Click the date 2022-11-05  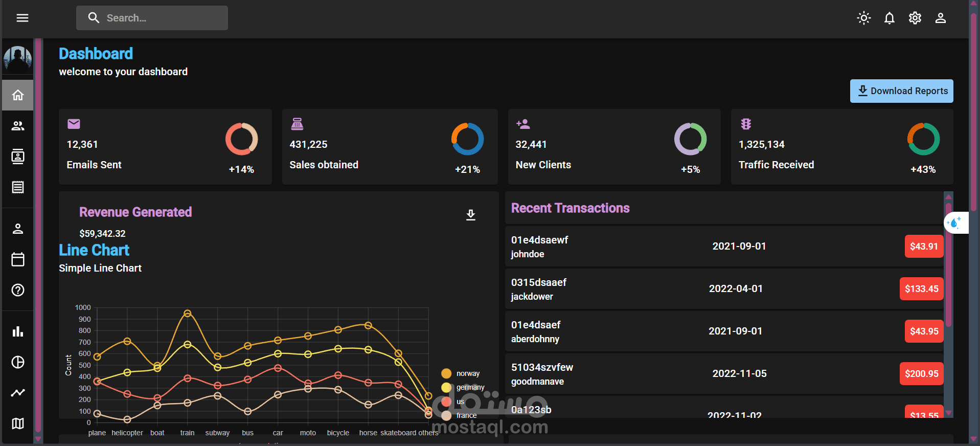[739, 374]
